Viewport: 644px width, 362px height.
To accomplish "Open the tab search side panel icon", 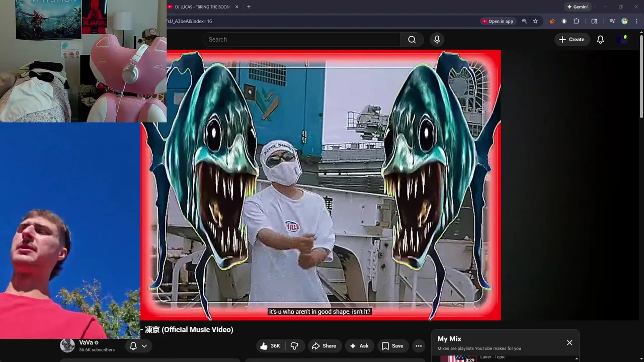I will (594, 21).
